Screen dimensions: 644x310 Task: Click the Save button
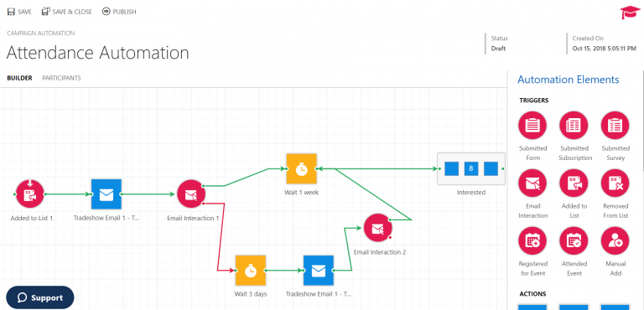coord(19,12)
